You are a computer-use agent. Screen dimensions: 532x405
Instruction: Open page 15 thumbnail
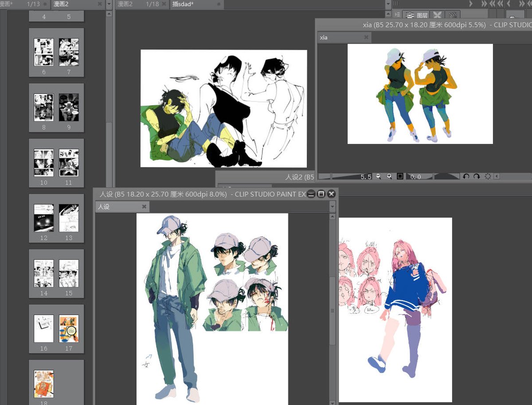pyautogui.click(x=69, y=273)
